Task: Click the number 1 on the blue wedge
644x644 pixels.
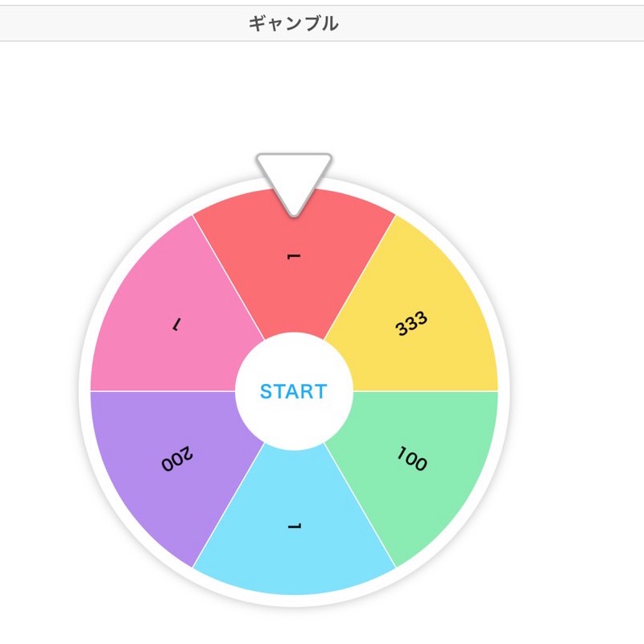Action: (x=294, y=527)
